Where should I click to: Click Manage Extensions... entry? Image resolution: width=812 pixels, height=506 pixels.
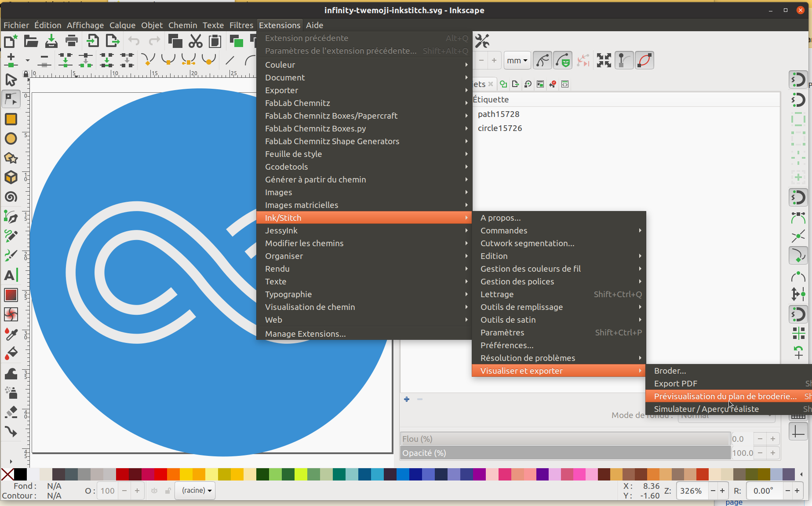pyautogui.click(x=364, y=334)
